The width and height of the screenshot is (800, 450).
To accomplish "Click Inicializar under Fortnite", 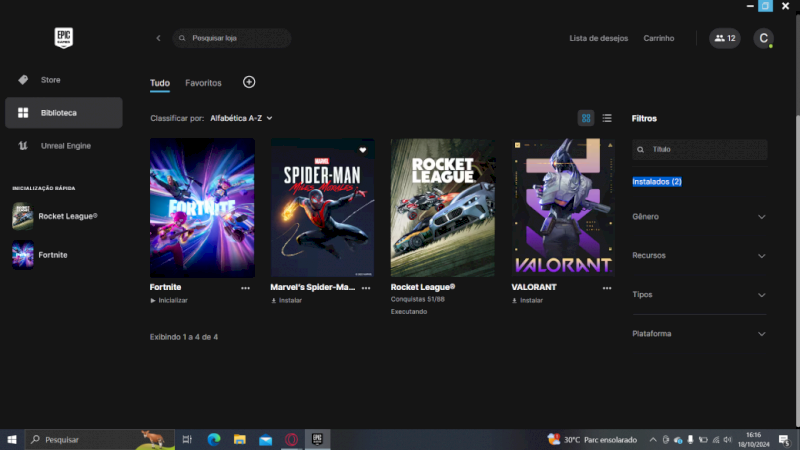I will 169,300.
